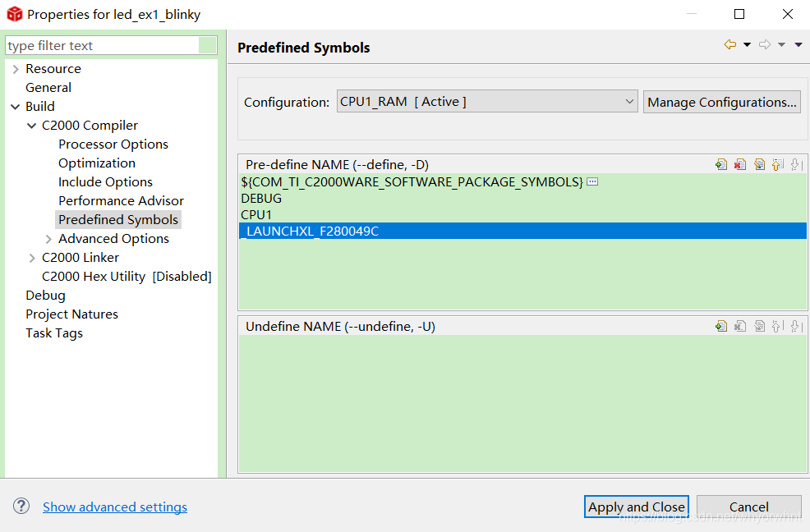This screenshot has width=810, height=532.
Task: Click the help question mark icon
Action: pos(21,507)
